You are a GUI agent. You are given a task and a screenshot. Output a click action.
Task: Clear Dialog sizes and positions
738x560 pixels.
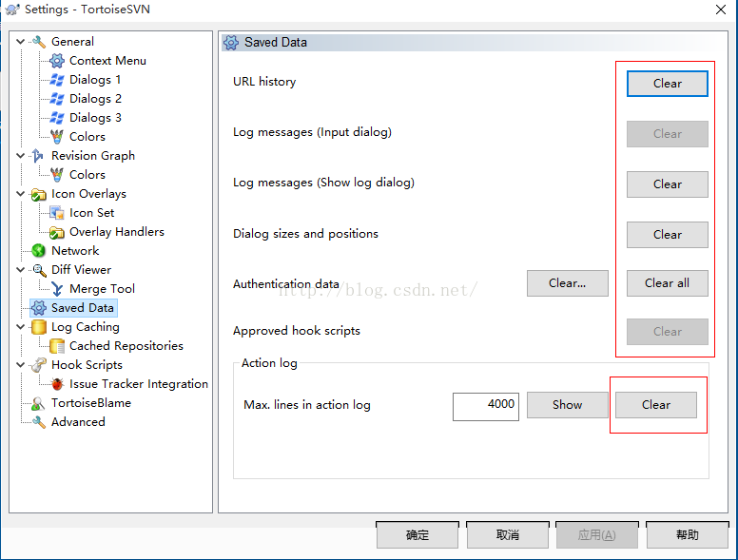[x=667, y=235]
